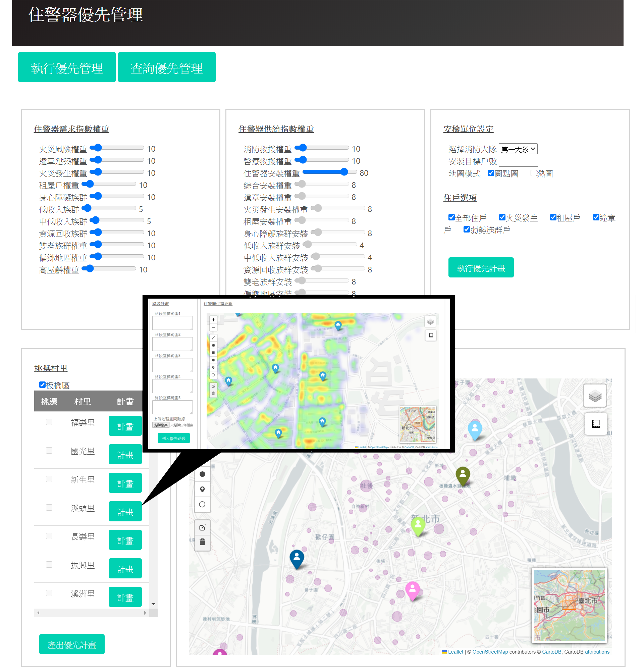Click the map measure ruler icon

pyautogui.click(x=596, y=424)
